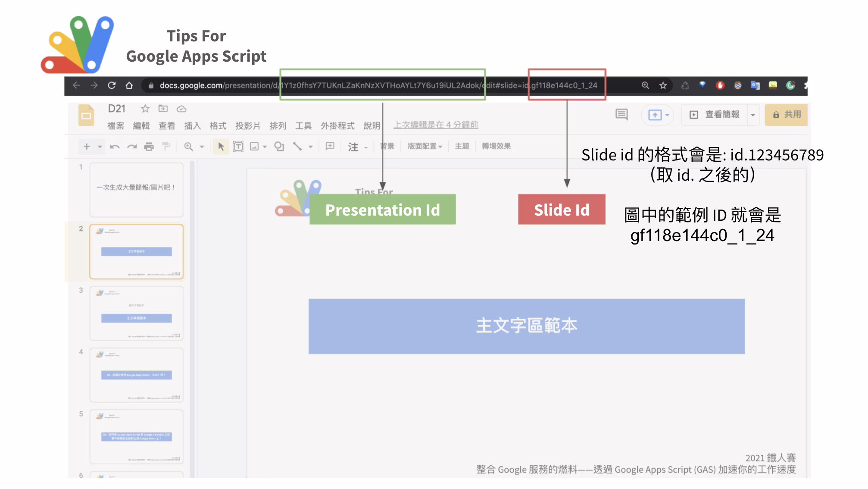The width and height of the screenshot is (868, 489).
Task: Open the 投影片 menu
Action: [x=248, y=125]
